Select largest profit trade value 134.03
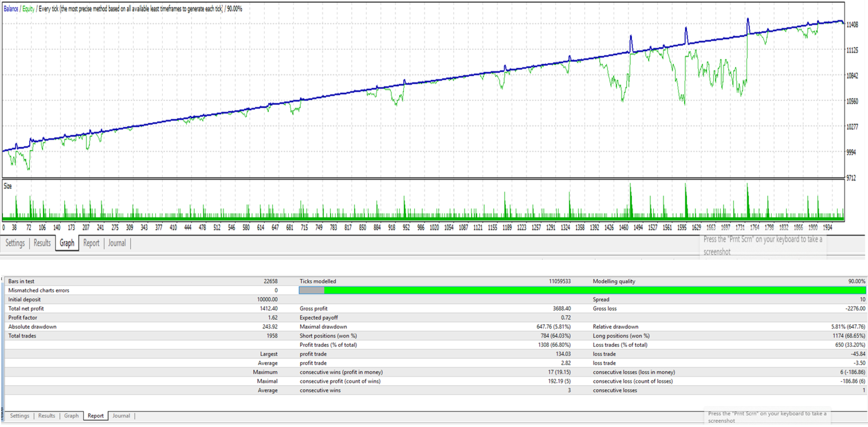The height and width of the screenshot is (427, 868). (x=563, y=354)
